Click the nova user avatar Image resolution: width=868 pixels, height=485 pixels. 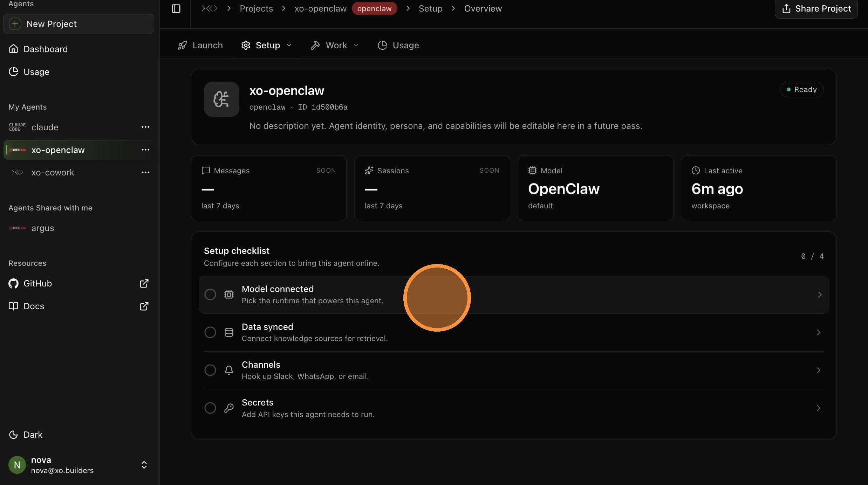(17, 465)
